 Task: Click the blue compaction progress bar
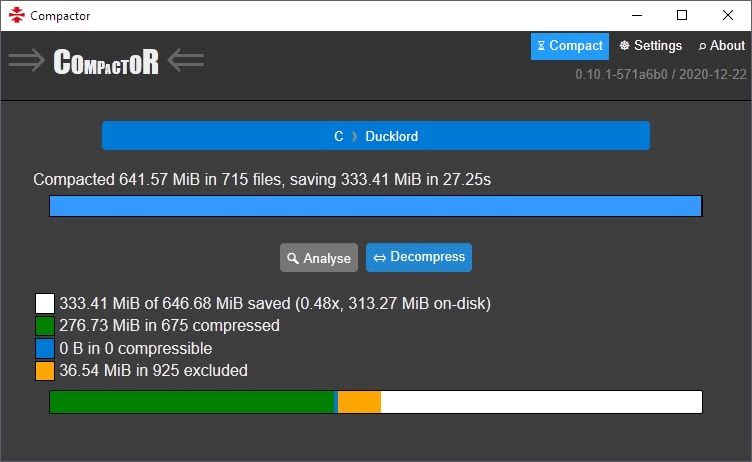pyautogui.click(x=376, y=206)
